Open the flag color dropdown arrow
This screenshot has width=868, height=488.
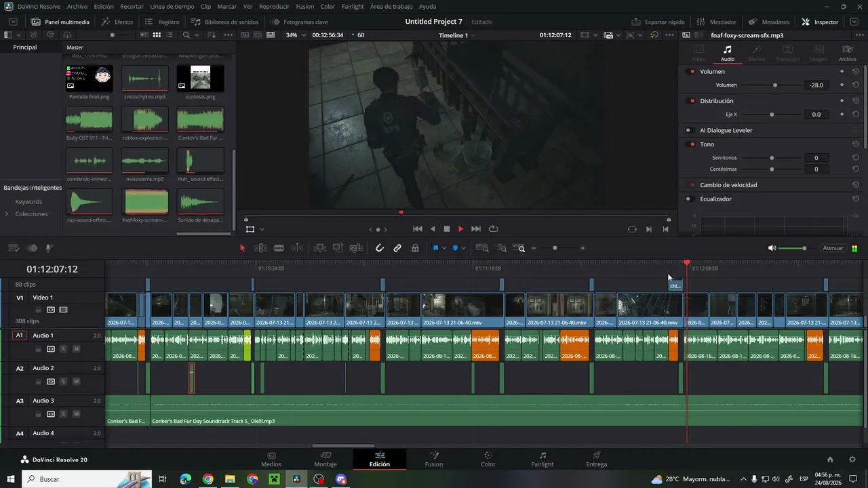pyautogui.click(x=444, y=248)
